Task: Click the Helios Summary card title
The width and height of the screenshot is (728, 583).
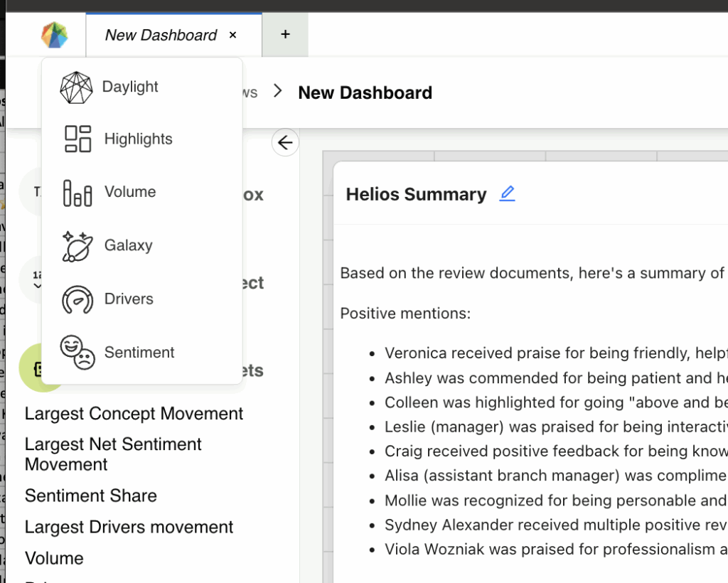Action: click(x=416, y=195)
